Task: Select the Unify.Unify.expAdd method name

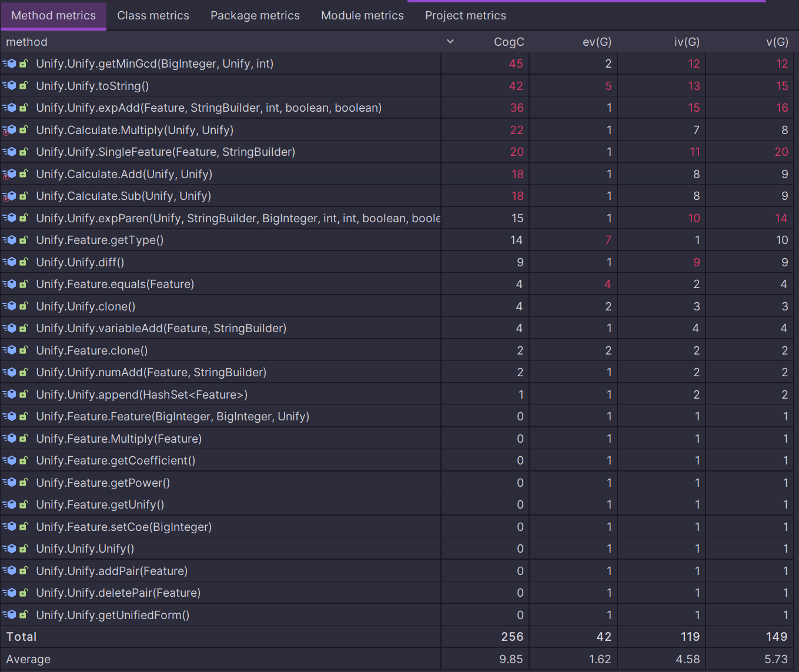Action: (209, 108)
